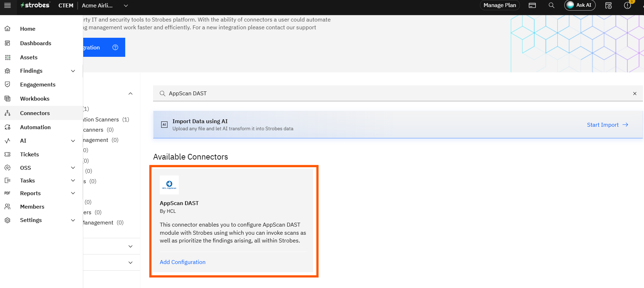Screen dimensions: 644x288
Task: Click the HCL AppScan connector logo
Action: tap(169, 185)
